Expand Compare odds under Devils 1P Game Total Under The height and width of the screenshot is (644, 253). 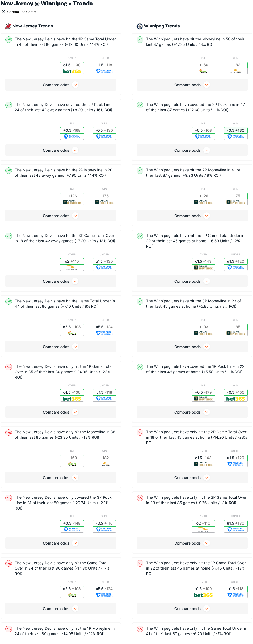click(x=61, y=85)
